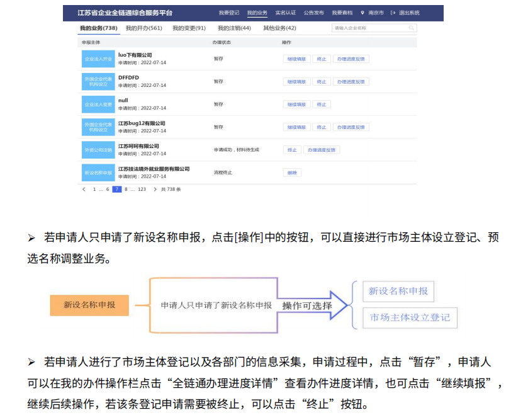511x420 pixels.
Task: Switch to the 我的业务(738) tab
Action: pos(99,28)
